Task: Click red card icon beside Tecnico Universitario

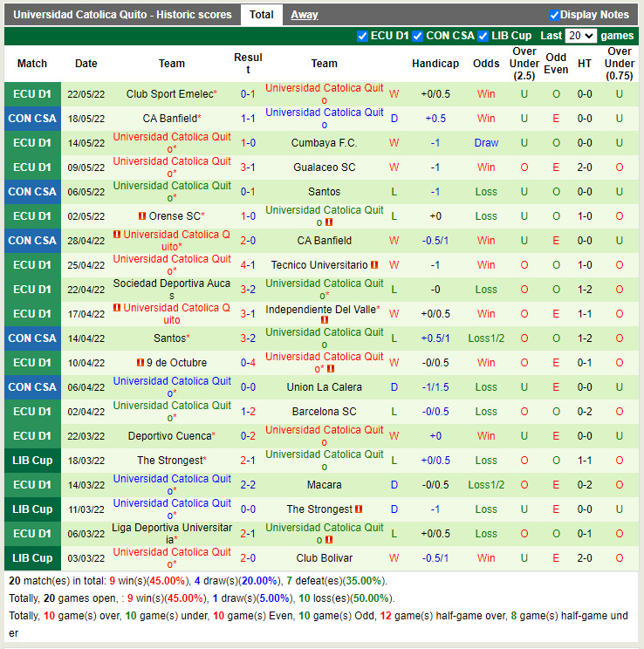Action: tap(374, 265)
